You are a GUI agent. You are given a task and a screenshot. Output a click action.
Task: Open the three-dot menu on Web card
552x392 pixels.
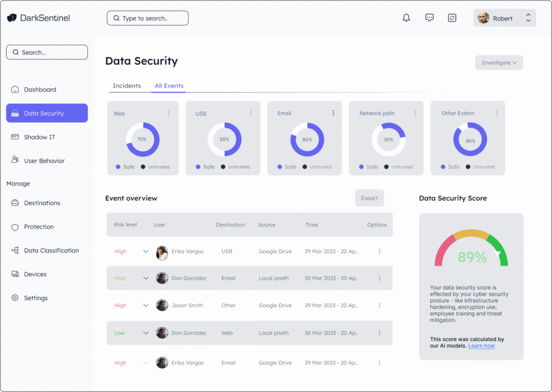(x=169, y=113)
